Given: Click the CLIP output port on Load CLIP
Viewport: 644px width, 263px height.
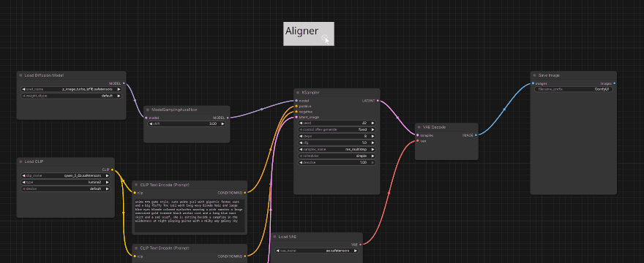Looking at the screenshot, I should (x=112, y=169).
